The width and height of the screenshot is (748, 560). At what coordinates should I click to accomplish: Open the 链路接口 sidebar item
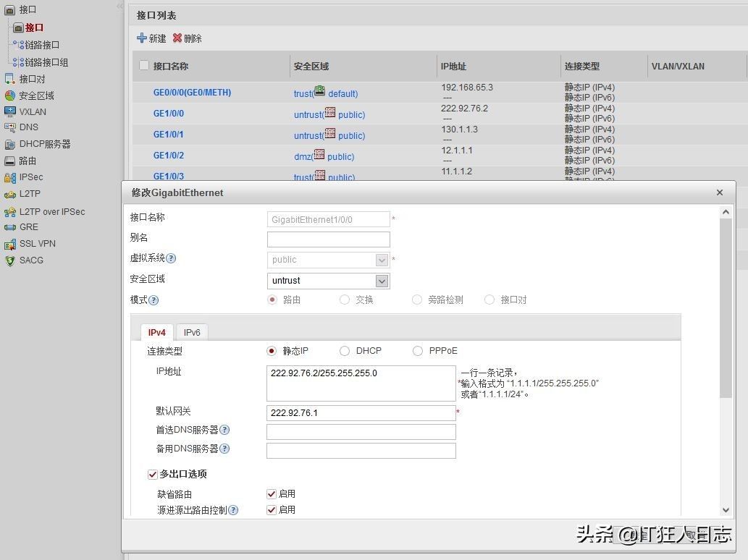pos(42,45)
